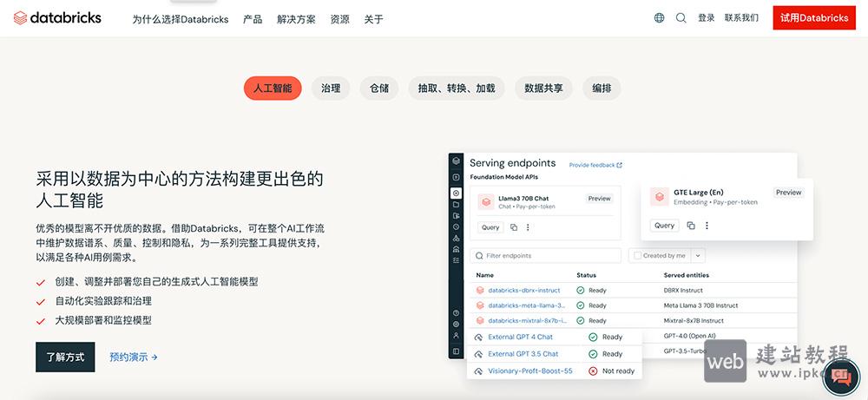
Task: Click external-link icon beside Provide feedback
Action: coord(620,165)
